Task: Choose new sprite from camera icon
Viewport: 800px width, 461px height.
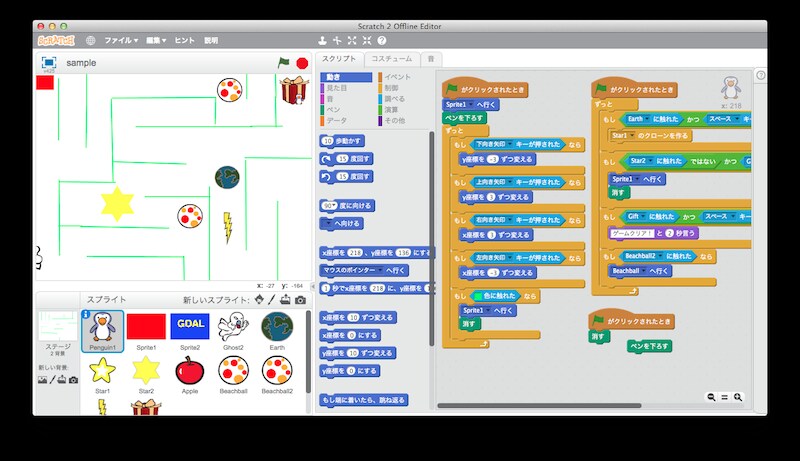Action: coord(300,300)
